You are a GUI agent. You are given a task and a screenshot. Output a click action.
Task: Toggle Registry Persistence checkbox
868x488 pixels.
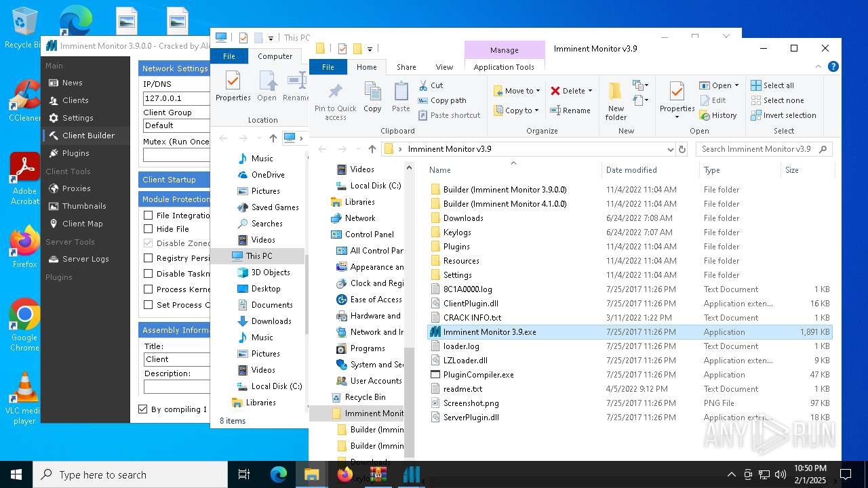pos(148,258)
